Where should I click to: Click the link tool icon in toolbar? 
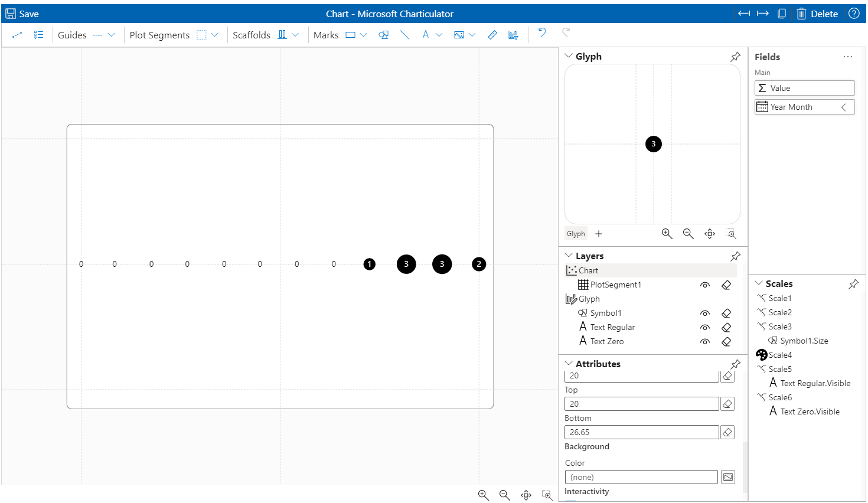[x=17, y=35]
